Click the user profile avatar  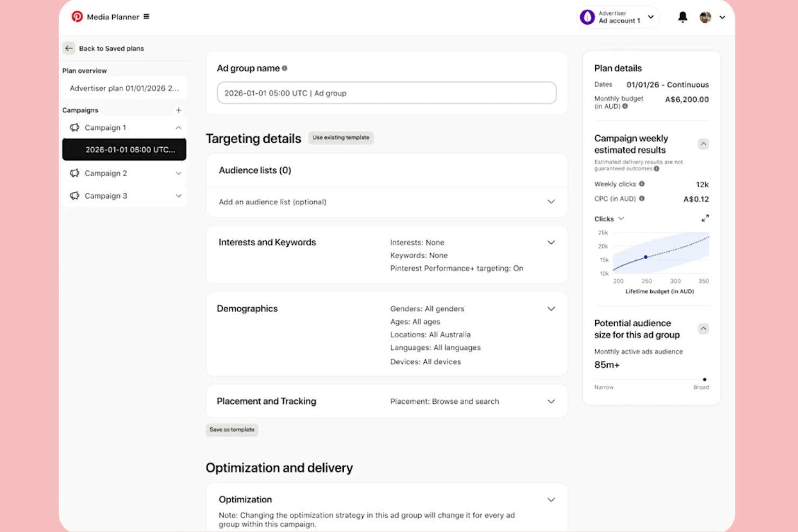705,17
